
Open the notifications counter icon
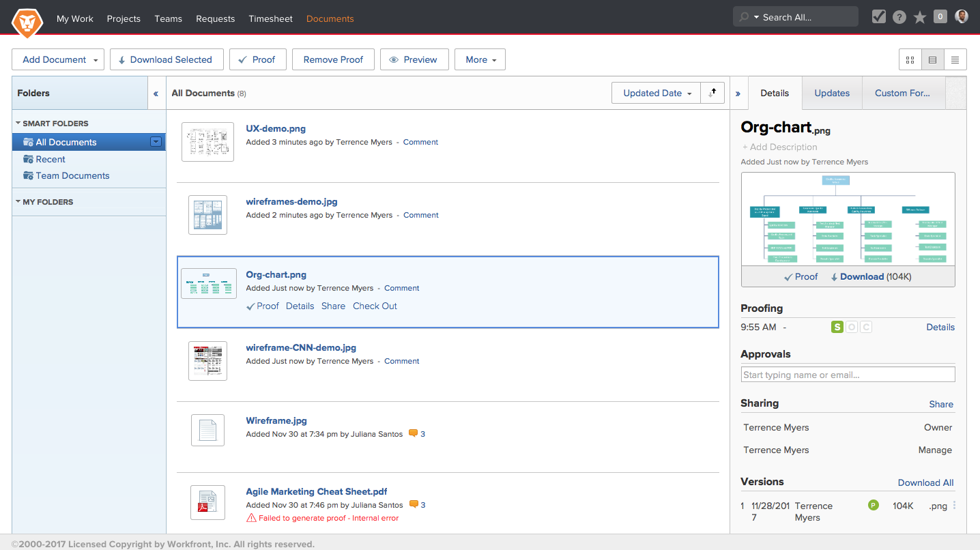(x=940, y=16)
